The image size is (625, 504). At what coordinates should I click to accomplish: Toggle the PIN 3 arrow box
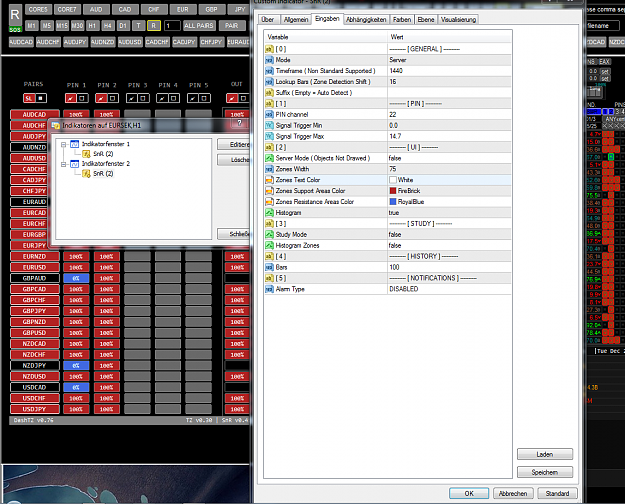[x=132, y=98]
